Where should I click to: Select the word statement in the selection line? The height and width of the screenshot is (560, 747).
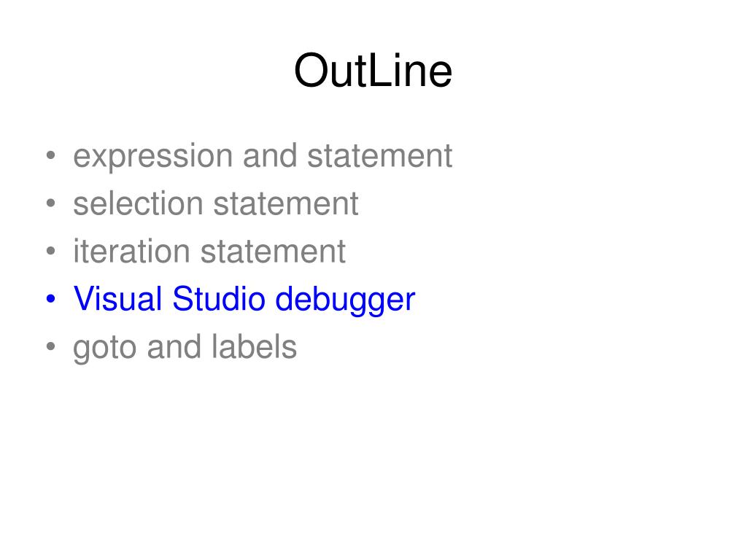pyautogui.click(x=286, y=204)
